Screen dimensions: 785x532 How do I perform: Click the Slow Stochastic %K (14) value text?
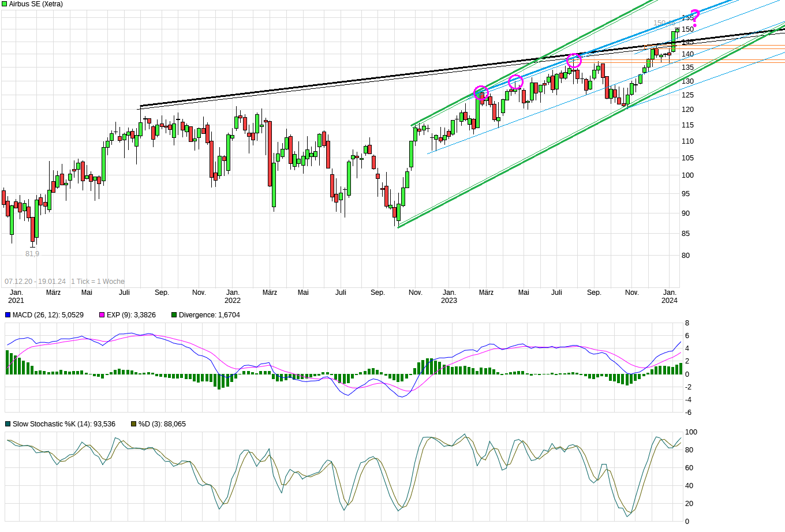(x=64, y=424)
